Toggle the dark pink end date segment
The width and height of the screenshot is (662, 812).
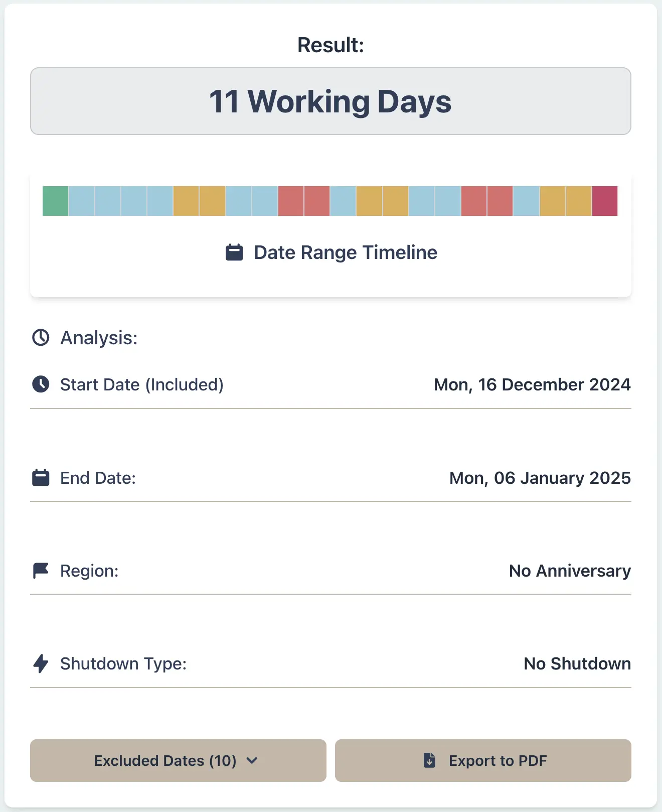[x=605, y=200]
